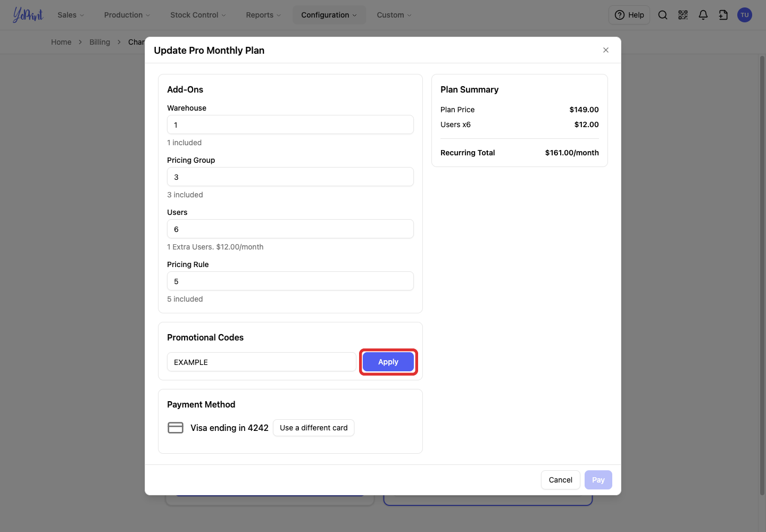Image resolution: width=766 pixels, height=532 pixels.
Task: Expand the Reports menu
Action: click(x=263, y=15)
